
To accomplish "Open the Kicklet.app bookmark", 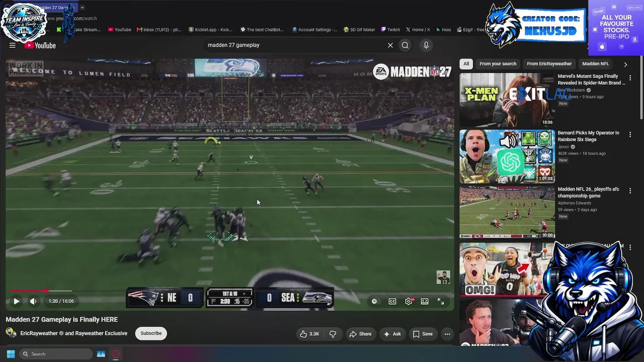I will point(210,30).
